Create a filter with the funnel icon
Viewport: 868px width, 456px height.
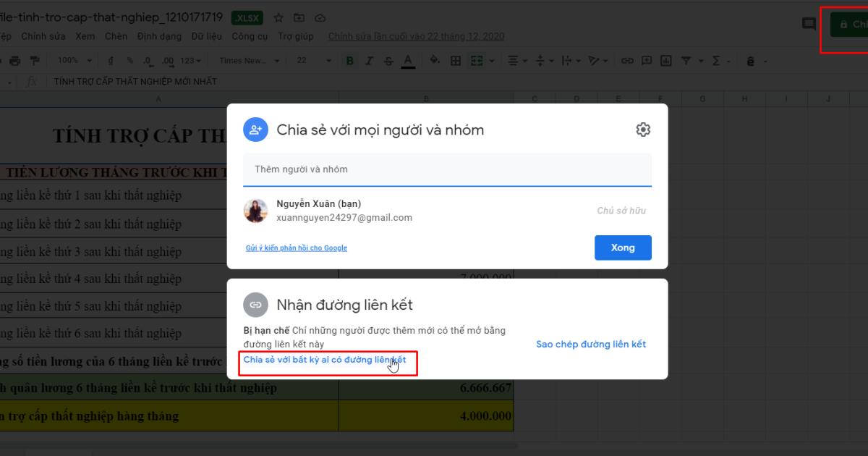pyautogui.click(x=687, y=61)
